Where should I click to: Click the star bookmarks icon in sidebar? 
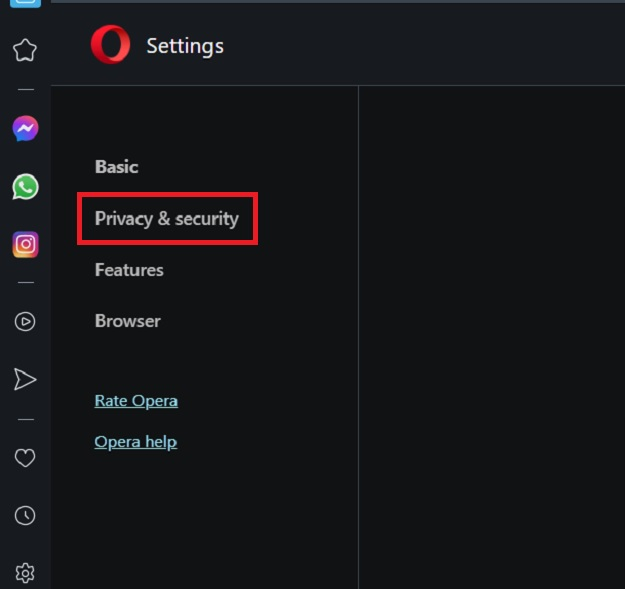25,50
